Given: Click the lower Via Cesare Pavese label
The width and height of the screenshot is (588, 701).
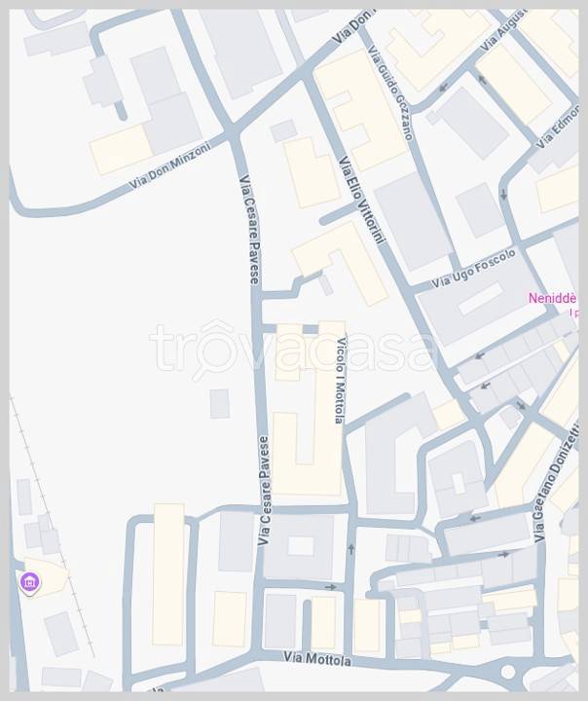Looking at the screenshot, I should click(264, 491).
